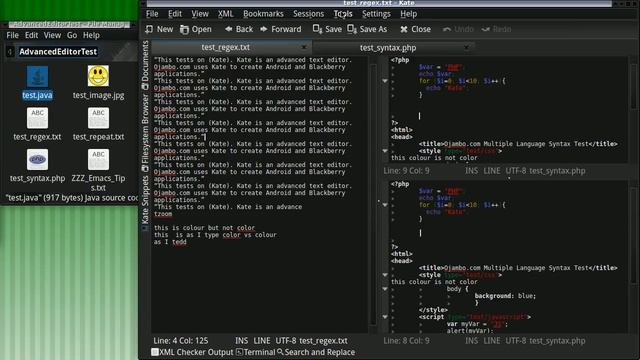This screenshot has width=640, height=360.
Task: Click UTF-8 in upper test_syntax.php status bar
Action: 516,171
